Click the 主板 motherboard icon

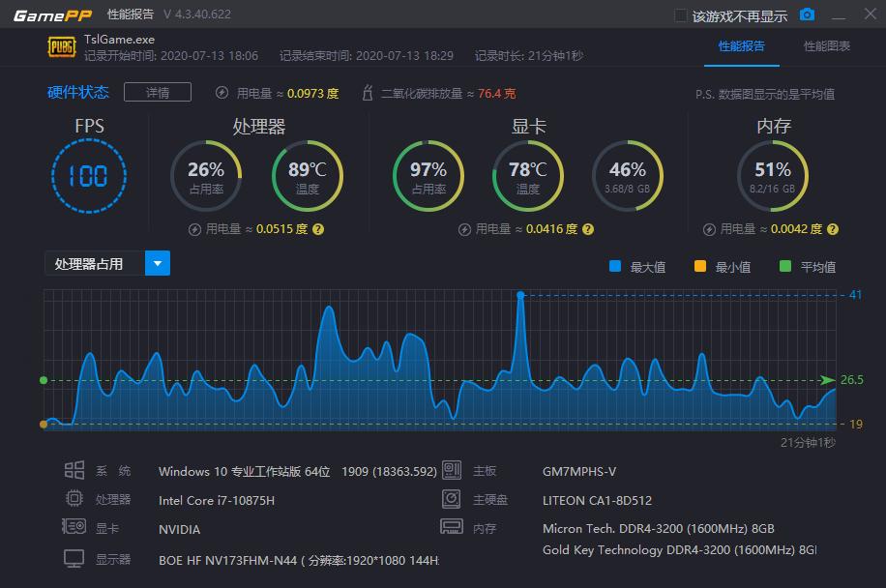pyautogui.click(x=452, y=471)
